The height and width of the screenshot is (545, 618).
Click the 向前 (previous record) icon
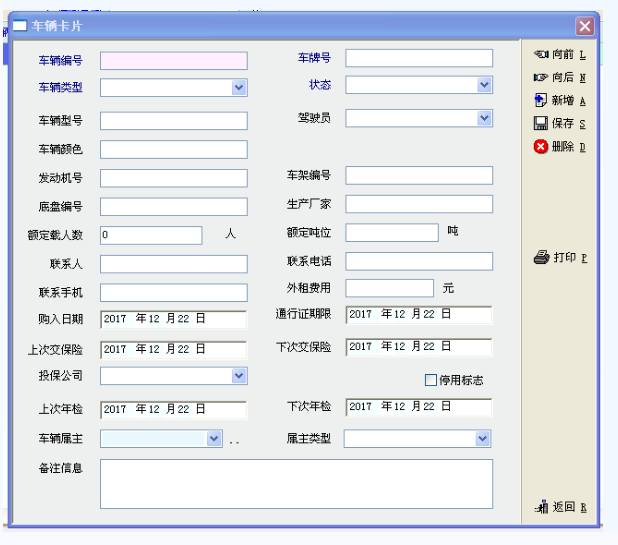click(541, 54)
